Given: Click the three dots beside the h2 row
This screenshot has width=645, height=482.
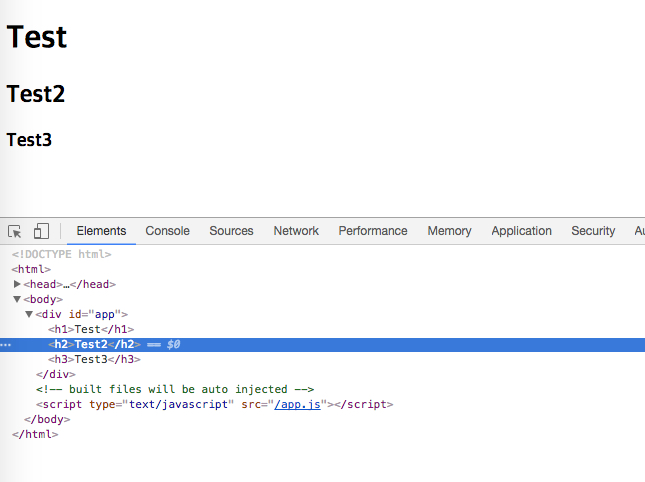Looking at the screenshot, I should coord(6,345).
